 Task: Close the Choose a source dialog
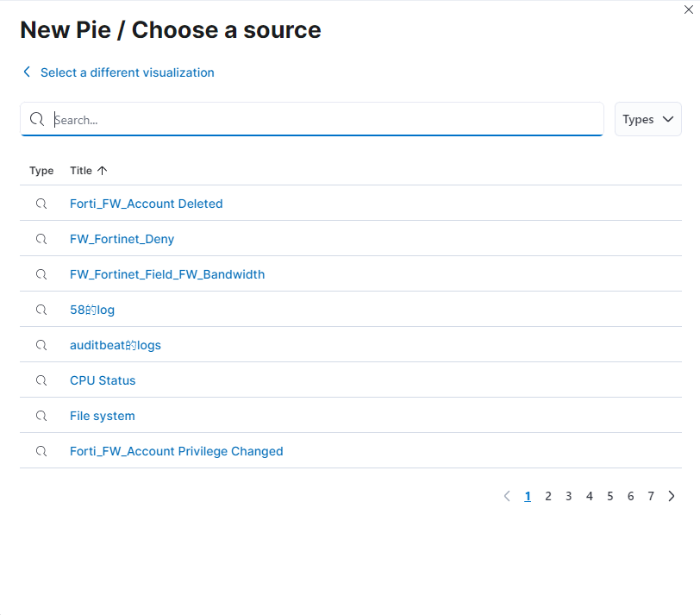[689, 9]
